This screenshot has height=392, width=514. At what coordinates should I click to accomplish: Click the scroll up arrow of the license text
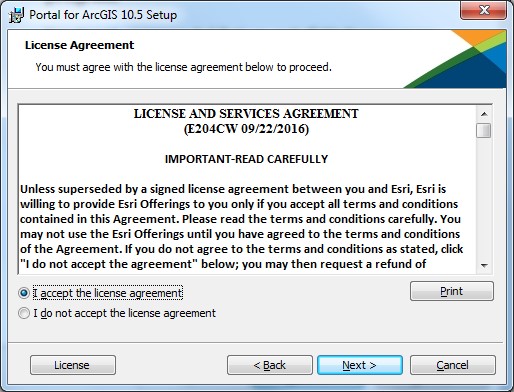484,114
